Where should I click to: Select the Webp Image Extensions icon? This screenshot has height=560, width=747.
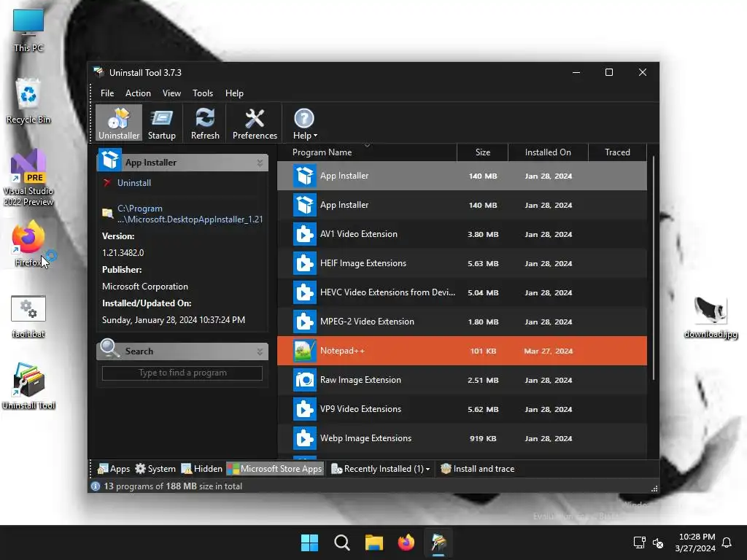click(x=304, y=438)
